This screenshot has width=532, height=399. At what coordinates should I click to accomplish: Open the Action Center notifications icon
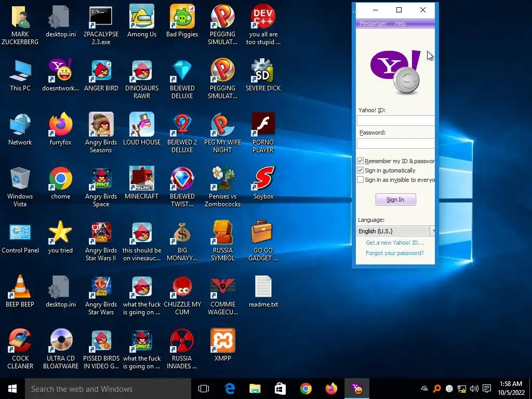click(x=487, y=389)
